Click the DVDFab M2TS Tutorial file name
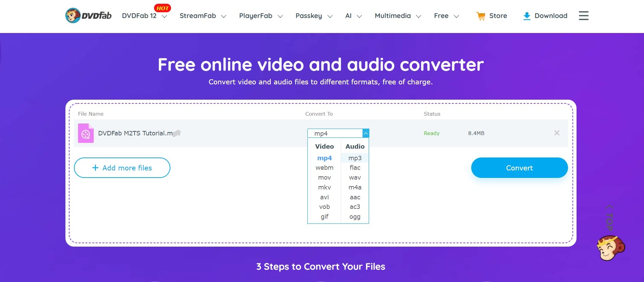 pyautogui.click(x=139, y=133)
